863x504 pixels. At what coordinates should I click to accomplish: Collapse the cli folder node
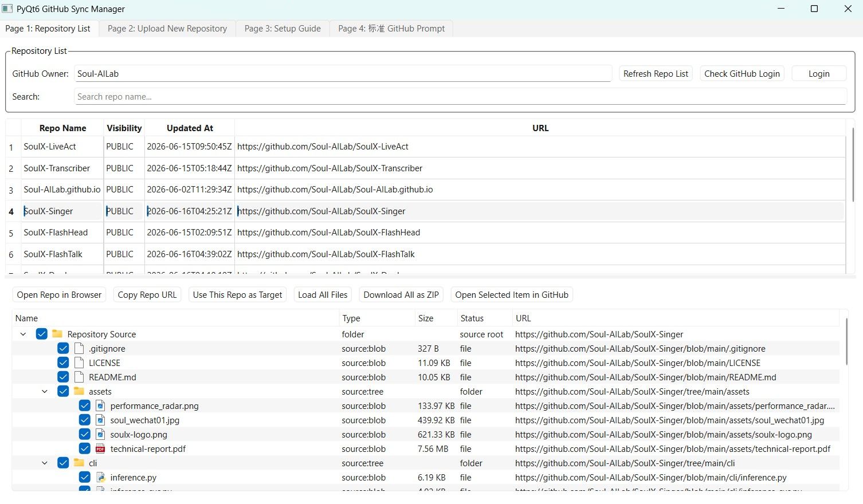[45, 463]
